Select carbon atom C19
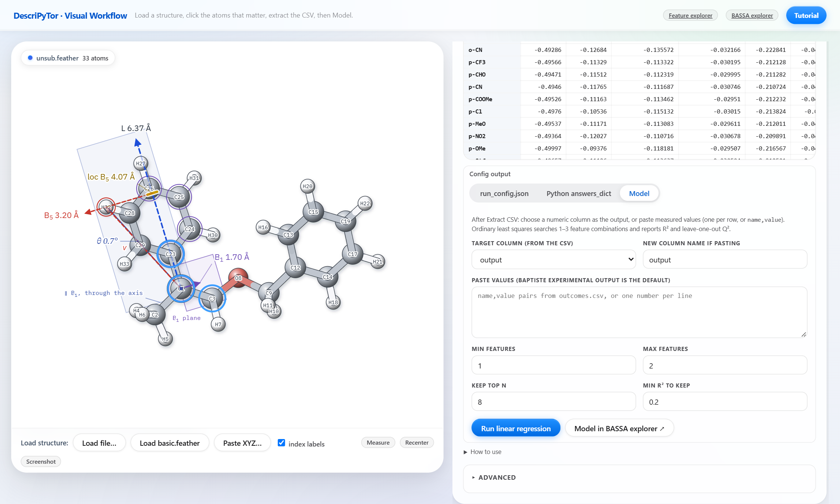Screen dimensions: 840x504 (x=345, y=221)
